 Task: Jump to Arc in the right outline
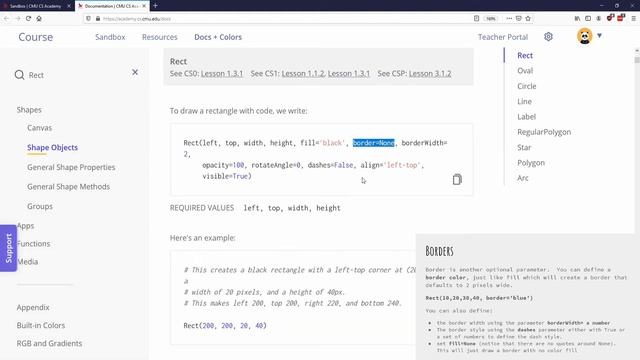click(523, 178)
